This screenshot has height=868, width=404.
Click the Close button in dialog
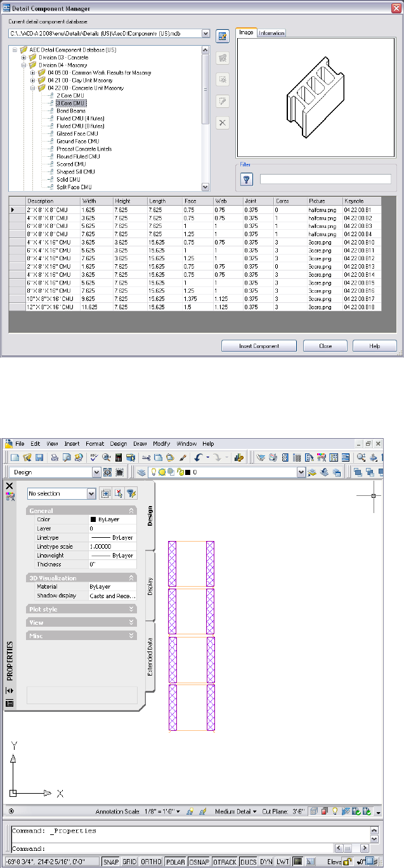325,346
